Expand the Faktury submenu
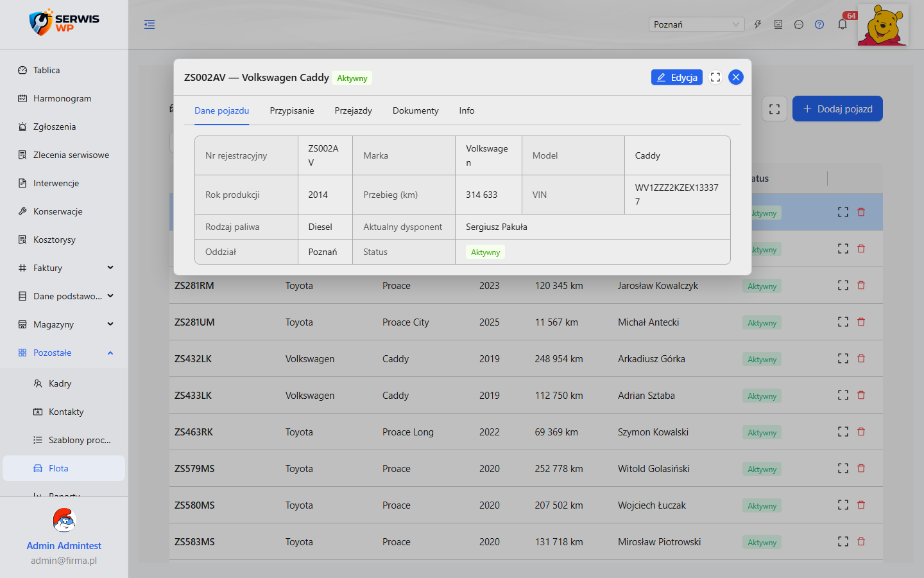This screenshot has width=924, height=578. coord(64,268)
